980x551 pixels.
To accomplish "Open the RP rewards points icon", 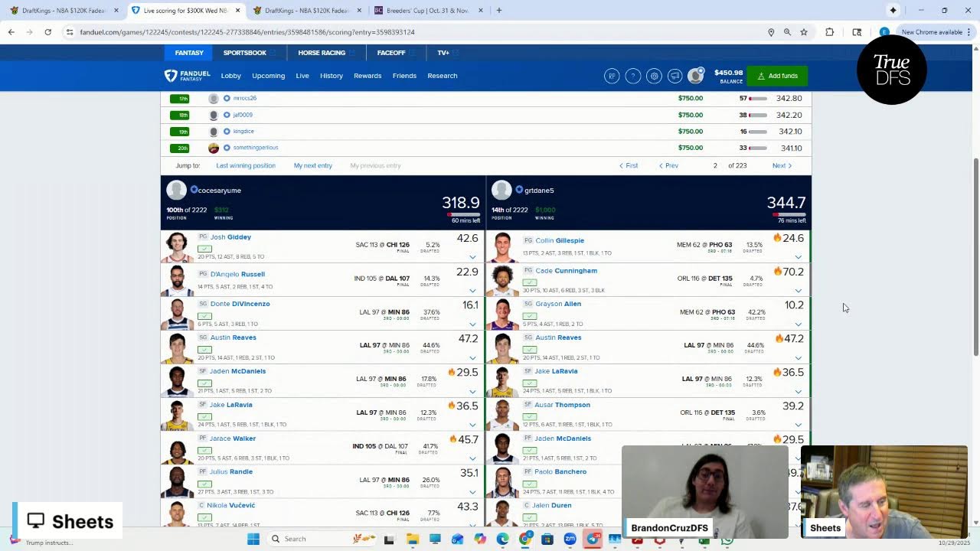I will (611, 76).
